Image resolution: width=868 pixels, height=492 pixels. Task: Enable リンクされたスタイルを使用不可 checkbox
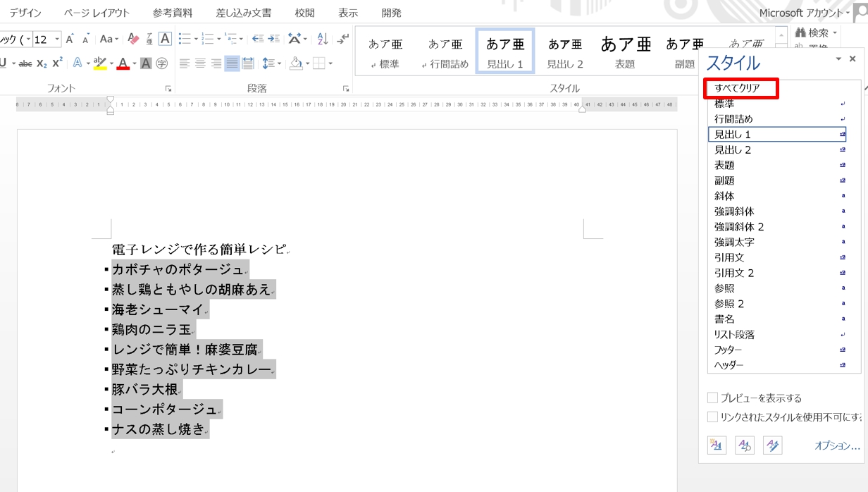pos(712,417)
